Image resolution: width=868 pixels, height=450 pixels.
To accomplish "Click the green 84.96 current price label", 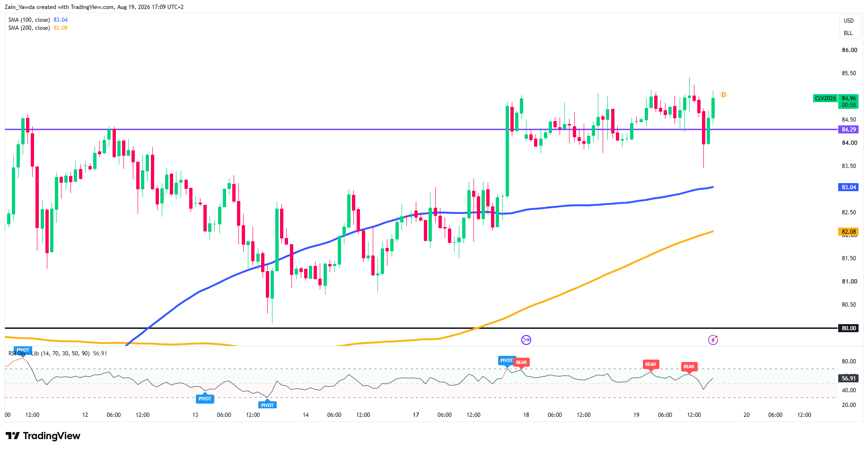I will tap(849, 98).
